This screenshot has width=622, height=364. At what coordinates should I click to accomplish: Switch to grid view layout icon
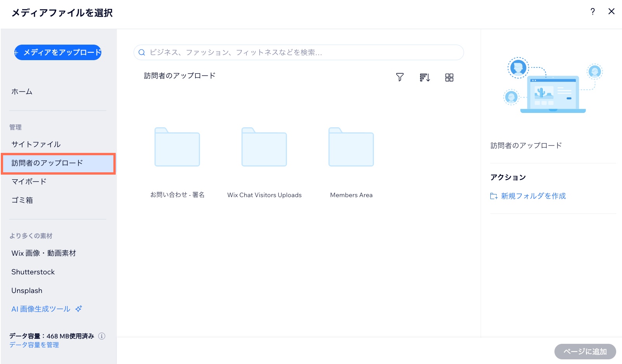pyautogui.click(x=449, y=78)
